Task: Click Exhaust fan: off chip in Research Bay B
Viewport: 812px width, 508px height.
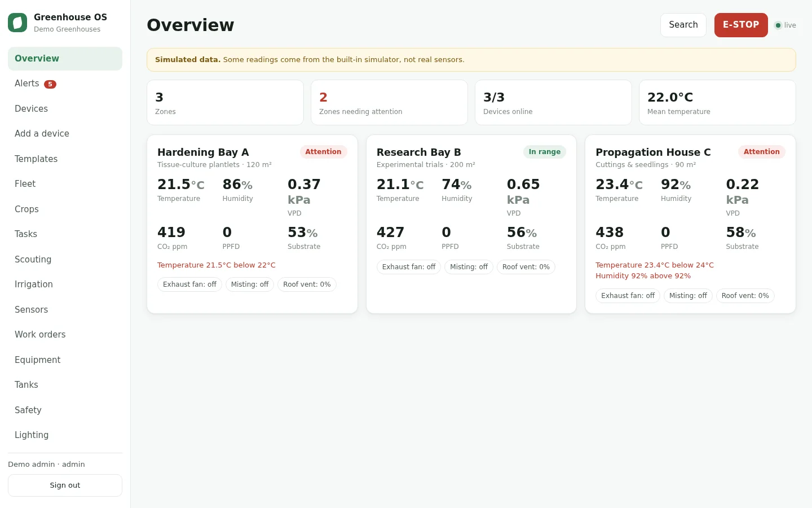Action: tap(409, 267)
